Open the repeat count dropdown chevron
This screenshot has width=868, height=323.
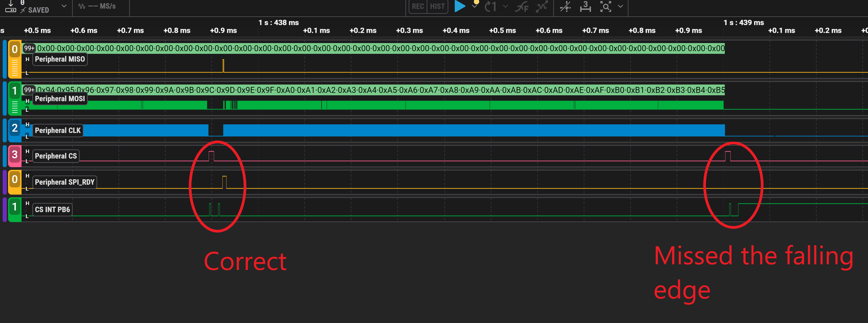pyautogui.click(x=505, y=6)
